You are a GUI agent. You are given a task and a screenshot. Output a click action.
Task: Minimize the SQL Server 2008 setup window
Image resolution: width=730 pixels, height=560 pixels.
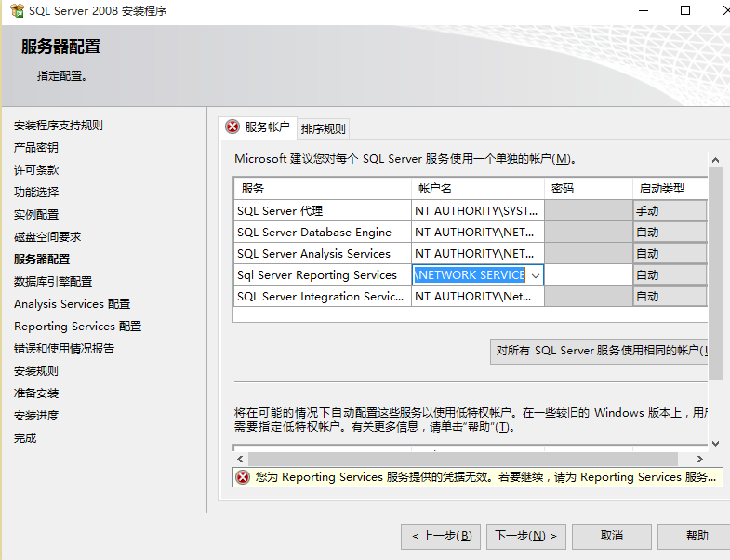pyautogui.click(x=644, y=10)
